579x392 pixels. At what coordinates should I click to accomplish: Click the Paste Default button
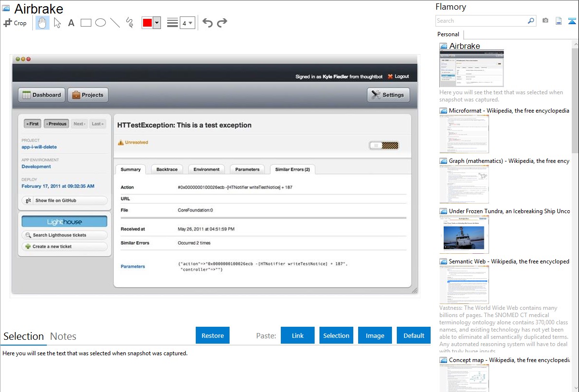(x=414, y=335)
